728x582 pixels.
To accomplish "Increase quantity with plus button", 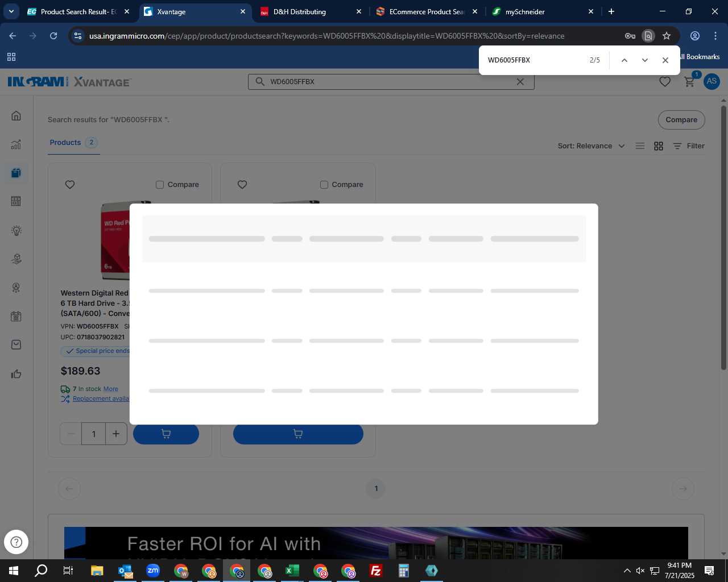I will [x=116, y=434].
